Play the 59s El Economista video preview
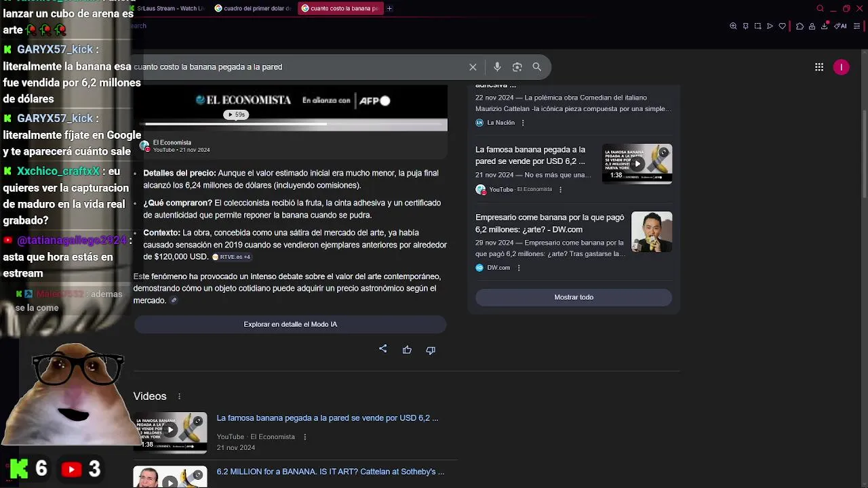Screen dimensions: 868x488 click(236, 115)
